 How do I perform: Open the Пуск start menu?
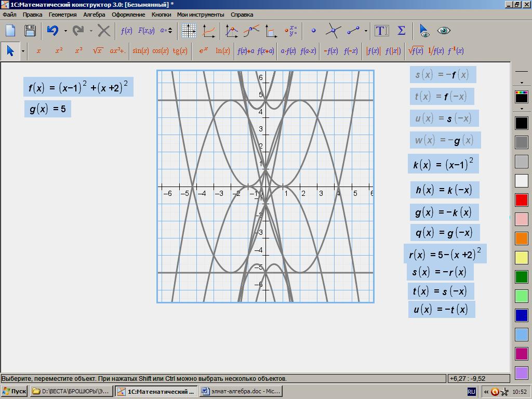[14, 392]
